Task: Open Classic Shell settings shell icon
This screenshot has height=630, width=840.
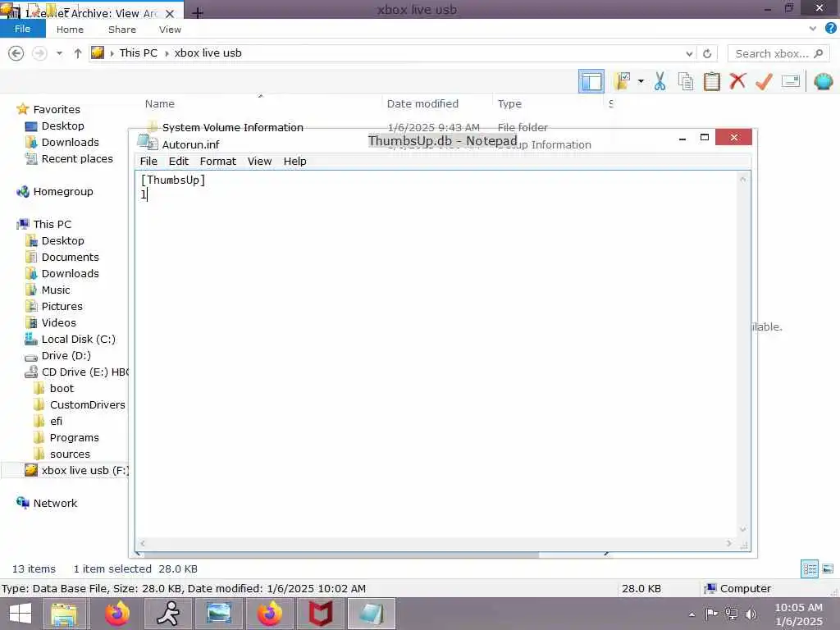Action: [823, 81]
